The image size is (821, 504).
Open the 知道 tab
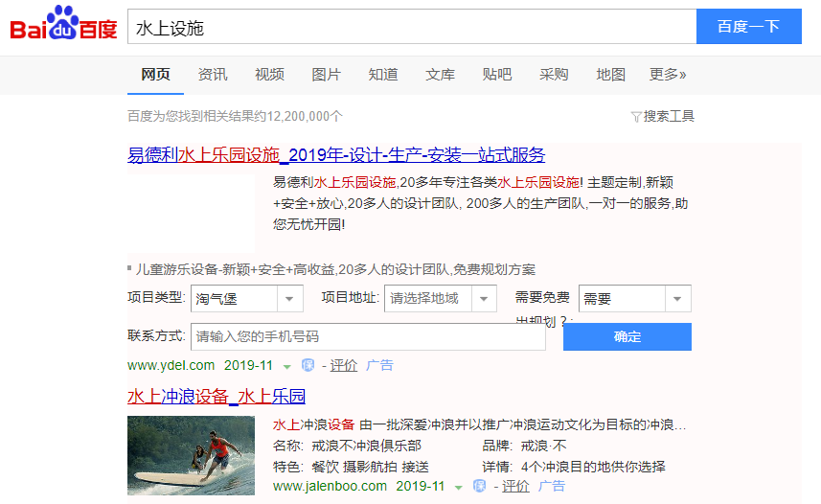coord(383,75)
